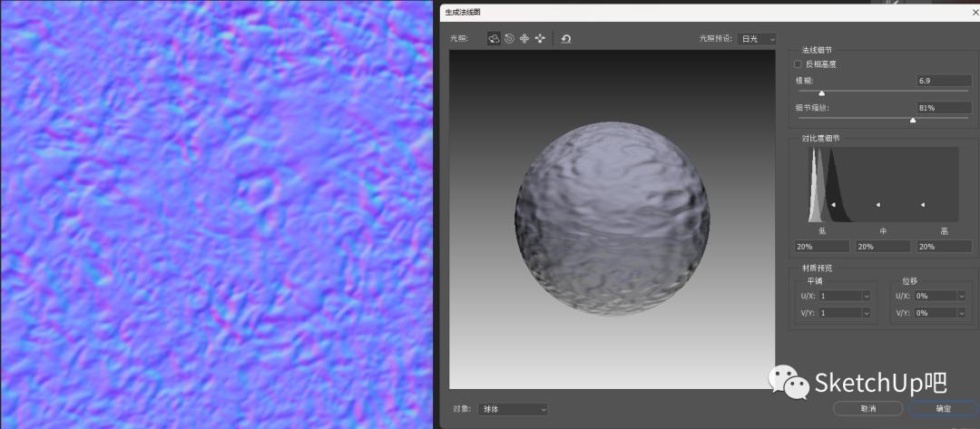Click the 模糊 slider handle
Image resolution: width=980 pixels, height=429 pixels.
(x=822, y=93)
